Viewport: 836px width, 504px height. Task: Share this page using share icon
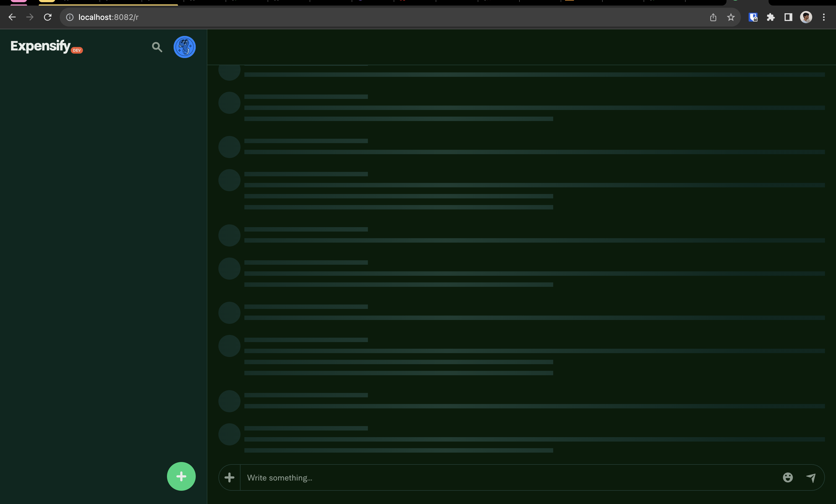(x=713, y=17)
